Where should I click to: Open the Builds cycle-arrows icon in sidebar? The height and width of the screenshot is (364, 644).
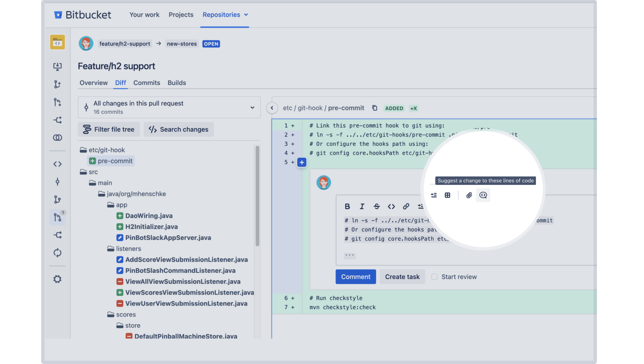pos(58,253)
